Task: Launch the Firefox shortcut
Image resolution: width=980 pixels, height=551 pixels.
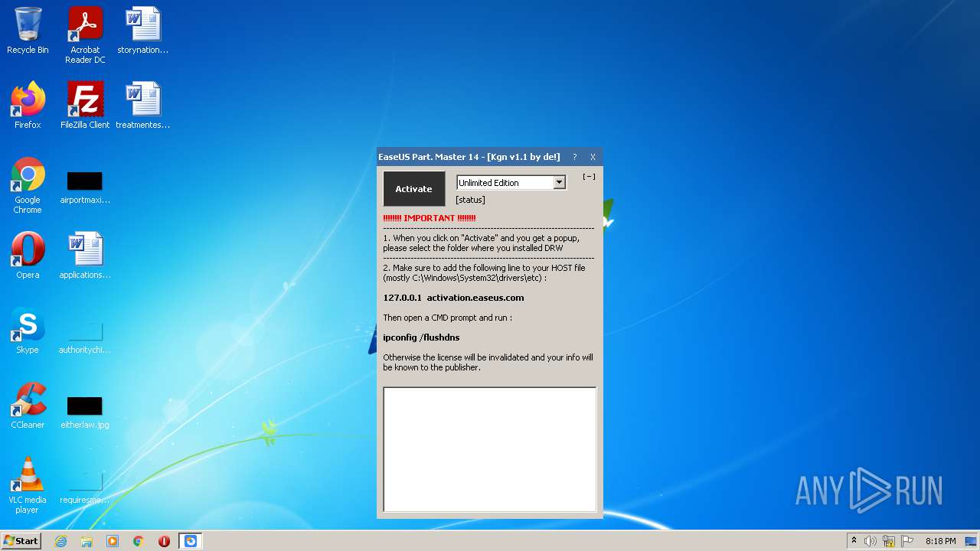Action: [28, 106]
